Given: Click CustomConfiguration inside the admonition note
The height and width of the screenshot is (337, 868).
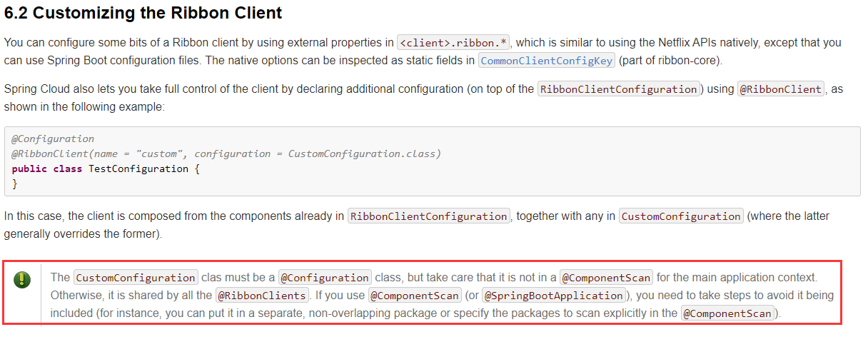Looking at the screenshot, I should (136, 277).
